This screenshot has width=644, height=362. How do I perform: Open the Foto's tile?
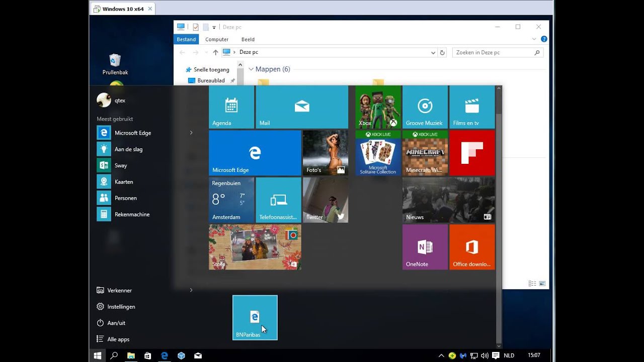pyautogui.click(x=326, y=153)
